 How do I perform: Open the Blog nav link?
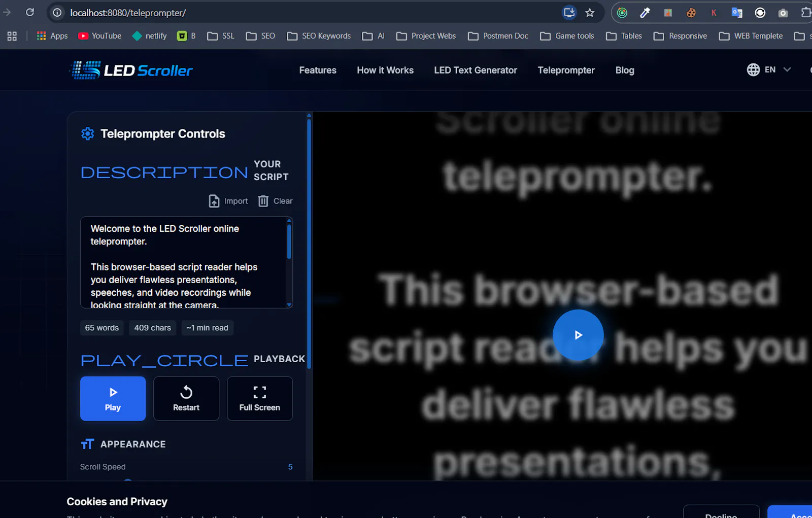(625, 70)
